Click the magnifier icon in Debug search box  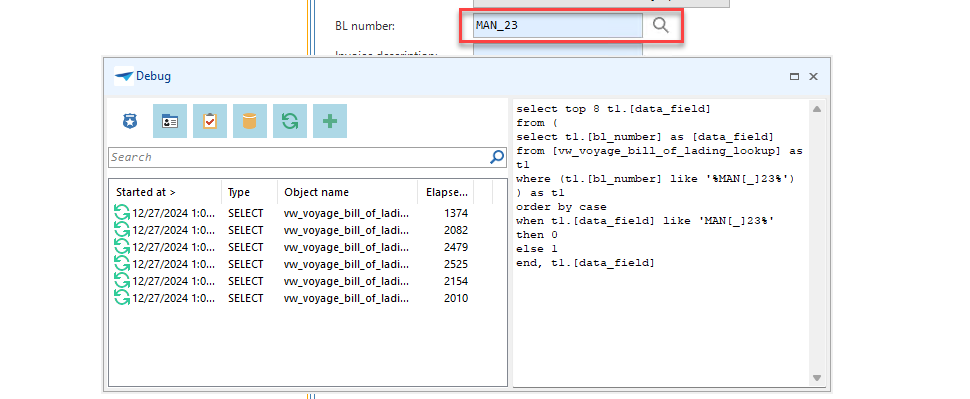click(x=497, y=157)
